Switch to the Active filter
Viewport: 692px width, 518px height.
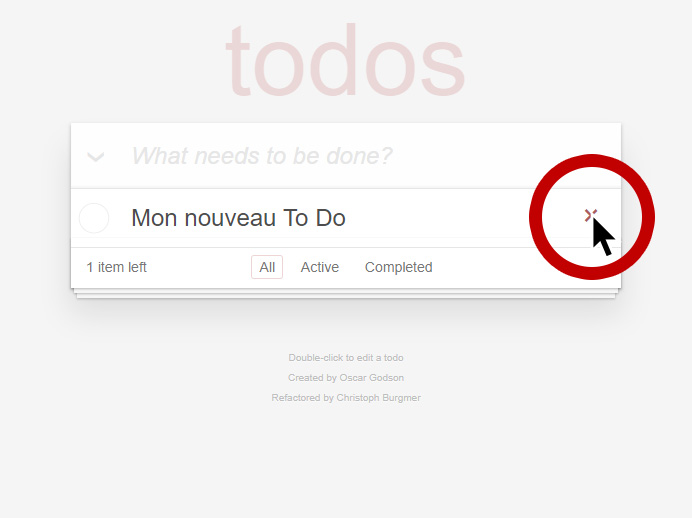coord(320,267)
